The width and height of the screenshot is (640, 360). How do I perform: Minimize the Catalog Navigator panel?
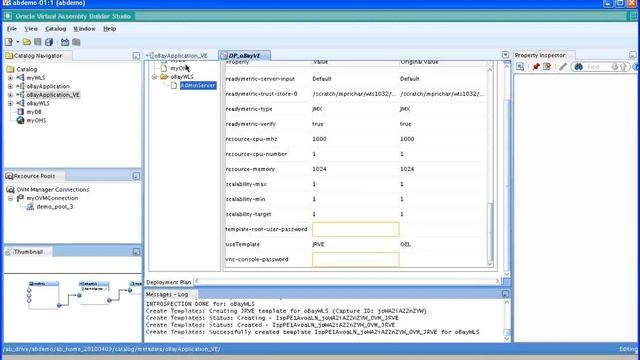click(x=136, y=56)
